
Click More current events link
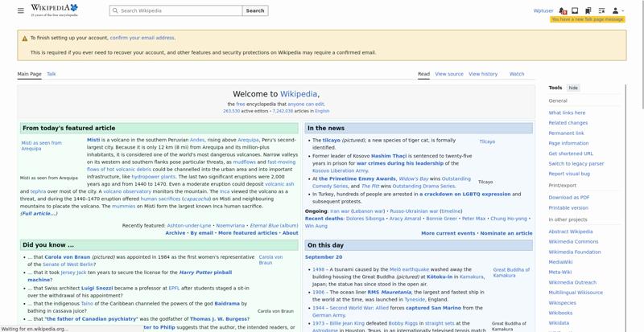[448, 233]
